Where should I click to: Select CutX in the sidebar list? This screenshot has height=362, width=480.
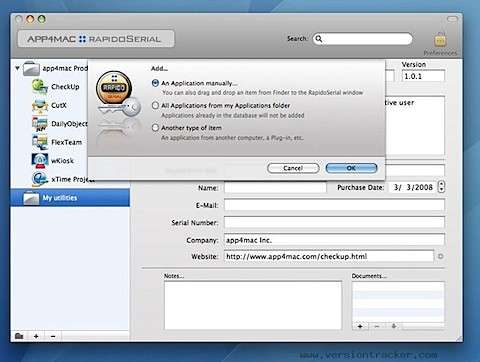59,105
